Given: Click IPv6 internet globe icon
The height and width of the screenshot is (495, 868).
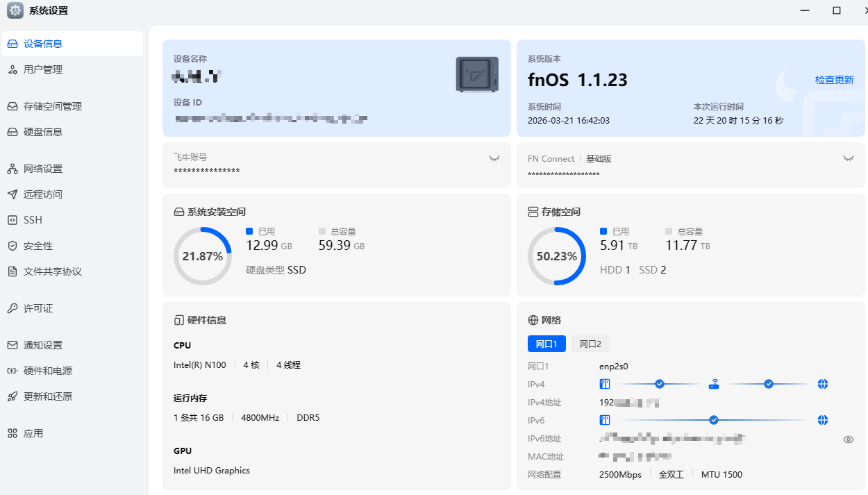Looking at the screenshot, I should [x=823, y=420].
